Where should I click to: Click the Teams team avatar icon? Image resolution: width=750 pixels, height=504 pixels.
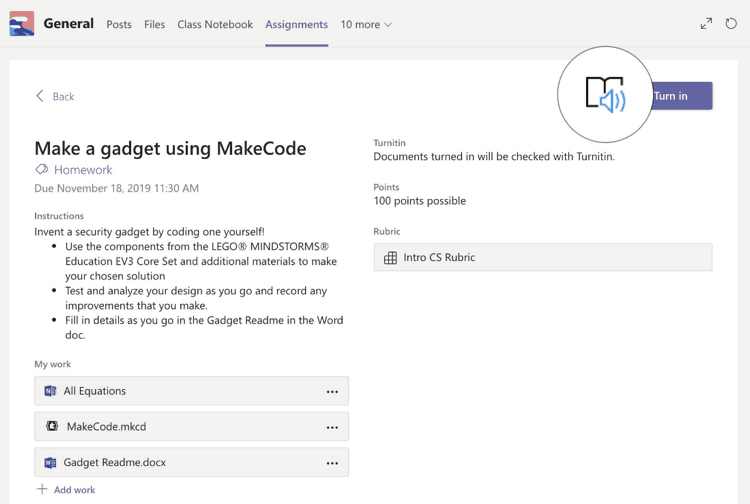pos(21,24)
